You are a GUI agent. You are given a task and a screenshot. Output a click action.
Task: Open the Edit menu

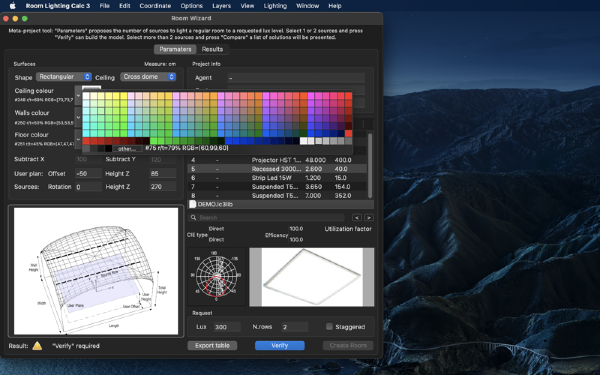(125, 6)
